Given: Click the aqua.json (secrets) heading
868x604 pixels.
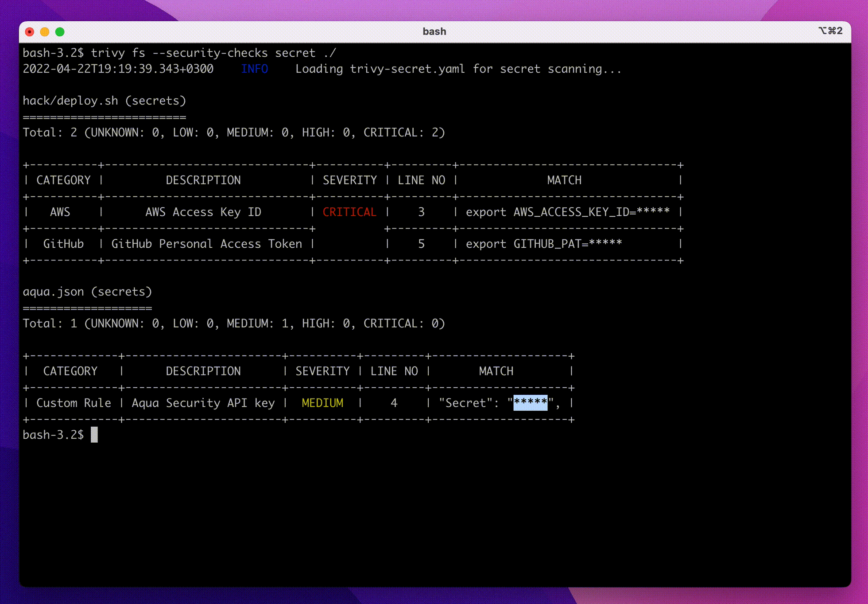Looking at the screenshot, I should [x=87, y=292].
